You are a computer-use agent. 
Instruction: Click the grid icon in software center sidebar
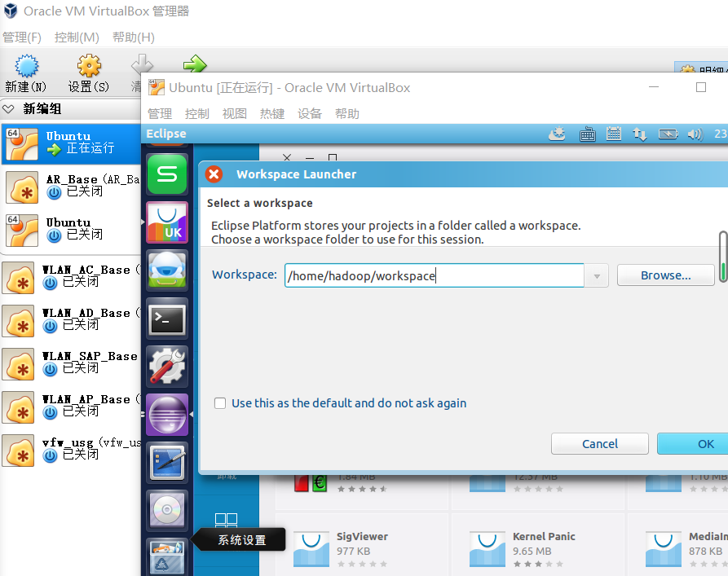(226, 521)
